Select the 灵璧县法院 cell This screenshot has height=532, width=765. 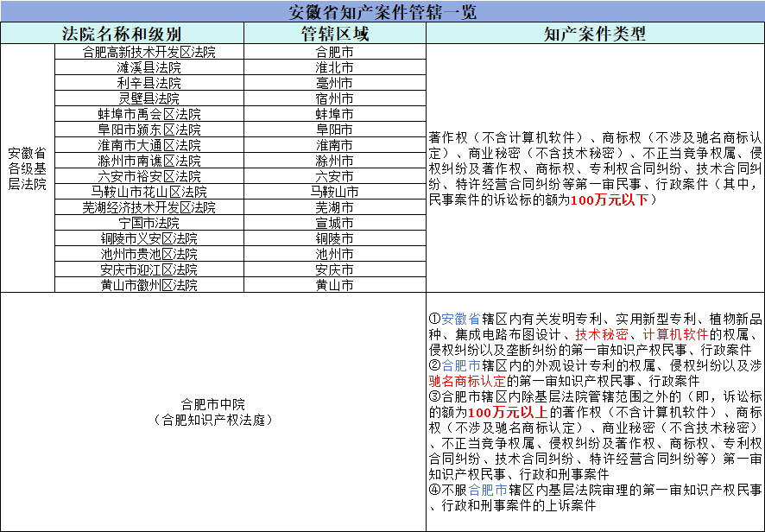pos(149,99)
